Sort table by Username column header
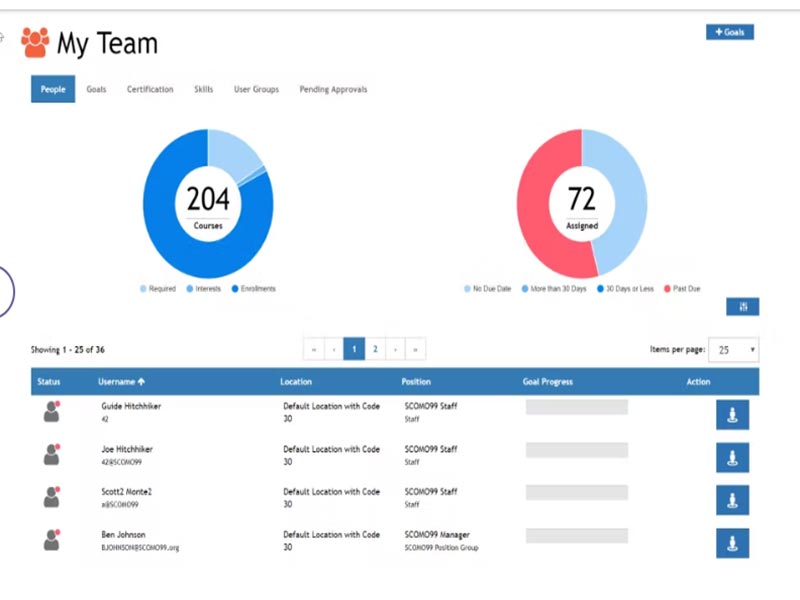The height and width of the screenshot is (600, 800). (121, 382)
